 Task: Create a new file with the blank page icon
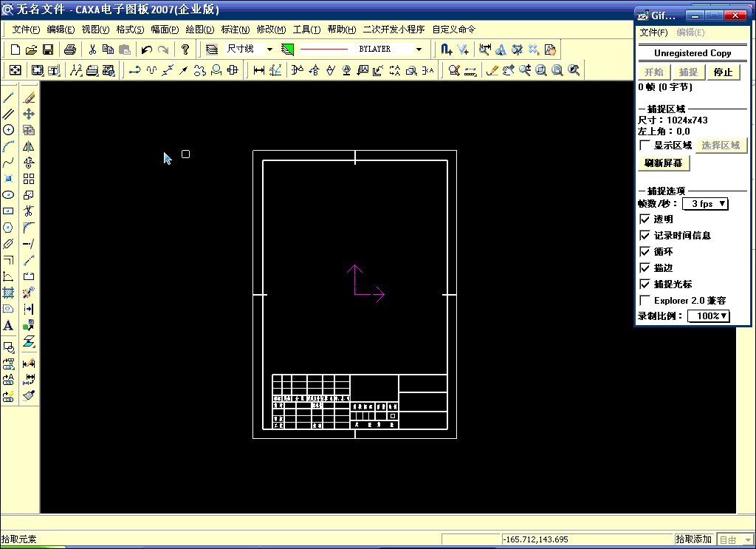[15, 50]
